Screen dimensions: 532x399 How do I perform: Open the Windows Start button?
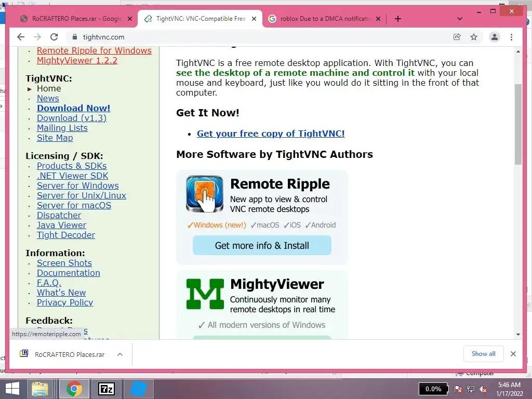tap(12, 389)
